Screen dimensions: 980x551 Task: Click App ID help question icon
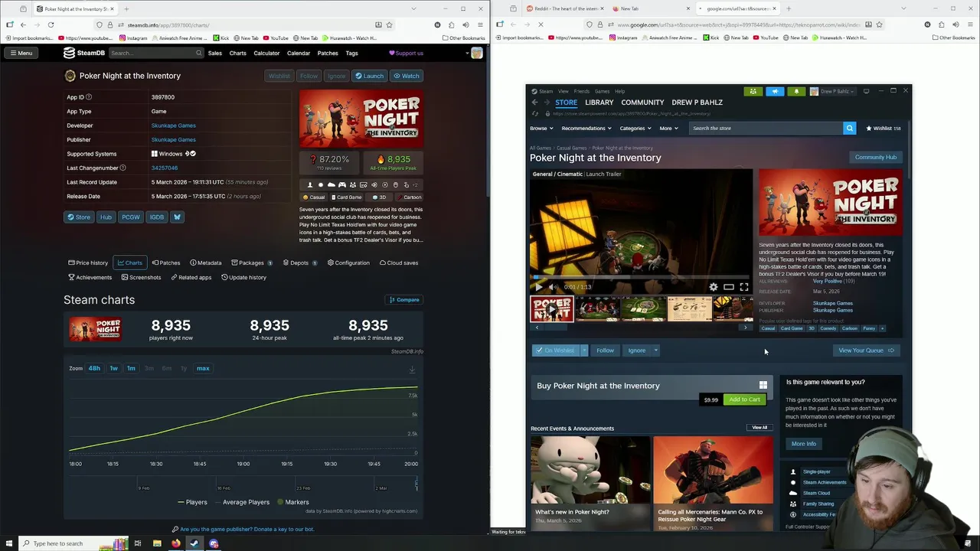89,97
